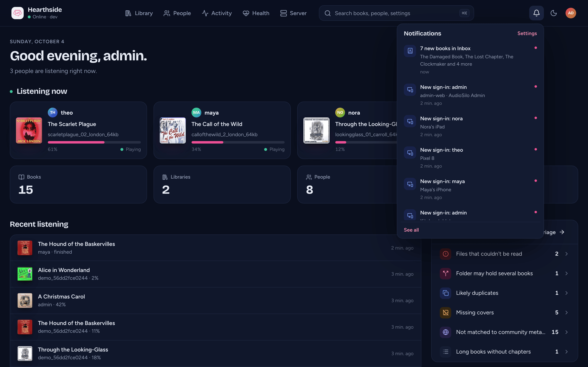Screen dimensions: 588x367
Task: Click the Not matched to community globe icon
Action: pos(445,332)
